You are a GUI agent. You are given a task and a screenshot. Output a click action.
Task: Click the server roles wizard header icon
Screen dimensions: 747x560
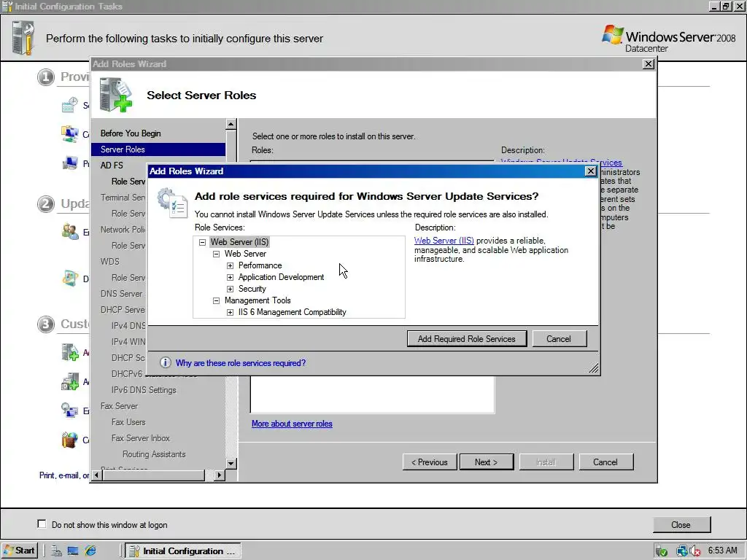[x=116, y=96]
